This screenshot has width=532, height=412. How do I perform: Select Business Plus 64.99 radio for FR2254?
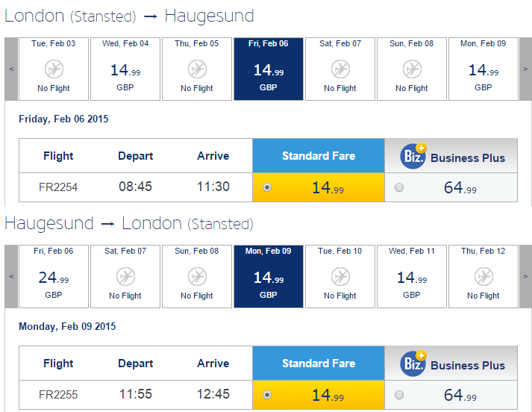399,187
